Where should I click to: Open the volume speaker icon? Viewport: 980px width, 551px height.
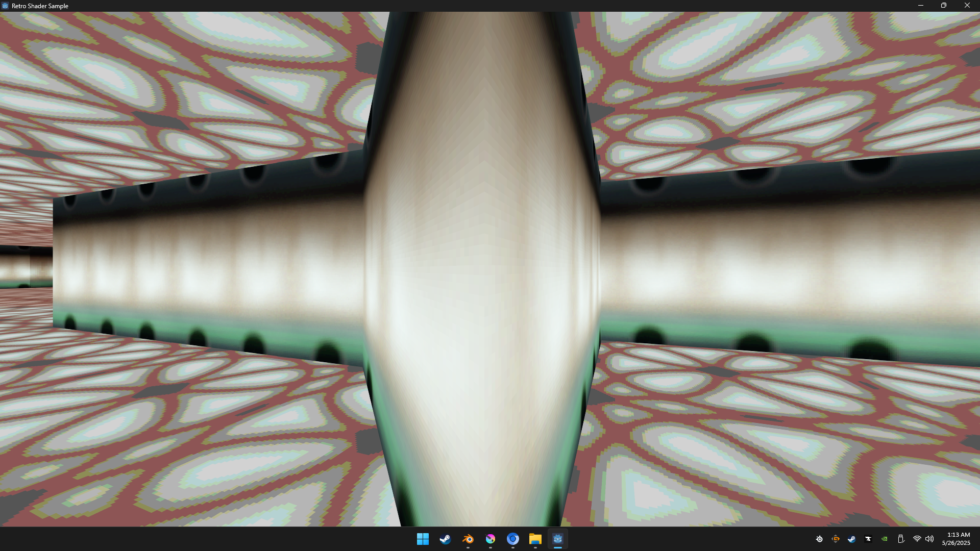point(929,539)
